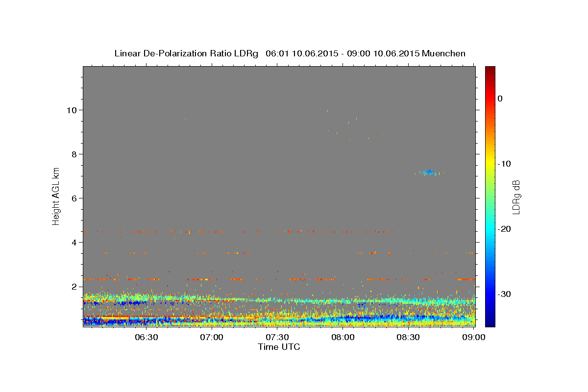
Task: Click the 'Height AGL km' axis label
Action: 56,196
